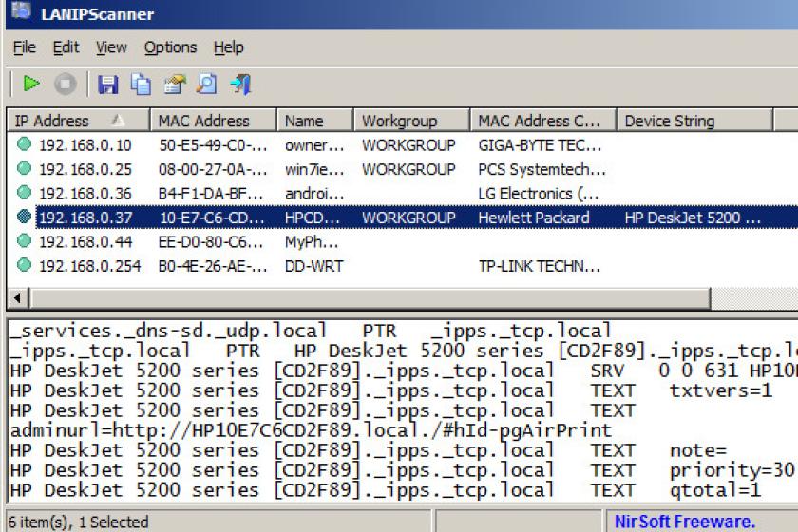
Task: Open the Options menu
Action: (170, 47)
